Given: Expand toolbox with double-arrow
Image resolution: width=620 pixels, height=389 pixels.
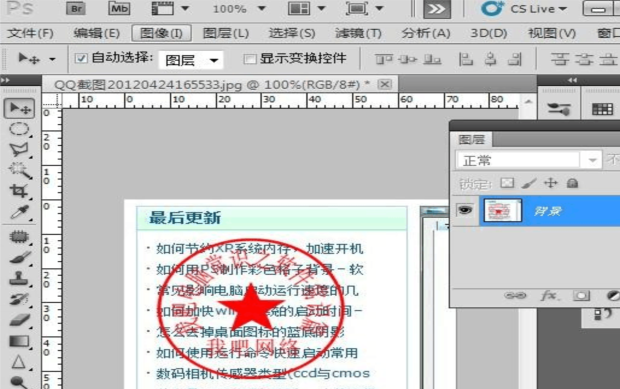Looking at the screenshot, I should pyautogui.click(x=5, y=80).
